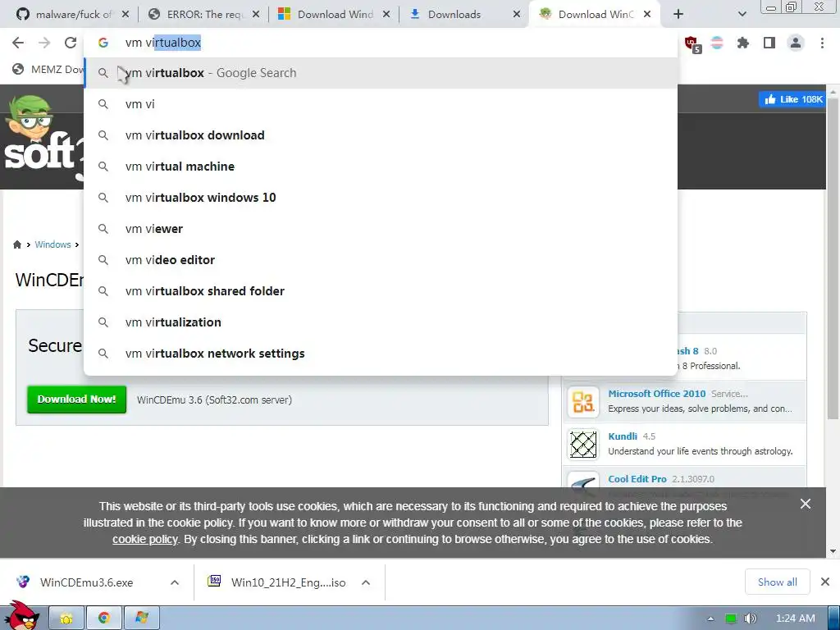This screenshot has width=840, height=630.
Task: Open the file explorer taskbar icon
Action: 67,619
